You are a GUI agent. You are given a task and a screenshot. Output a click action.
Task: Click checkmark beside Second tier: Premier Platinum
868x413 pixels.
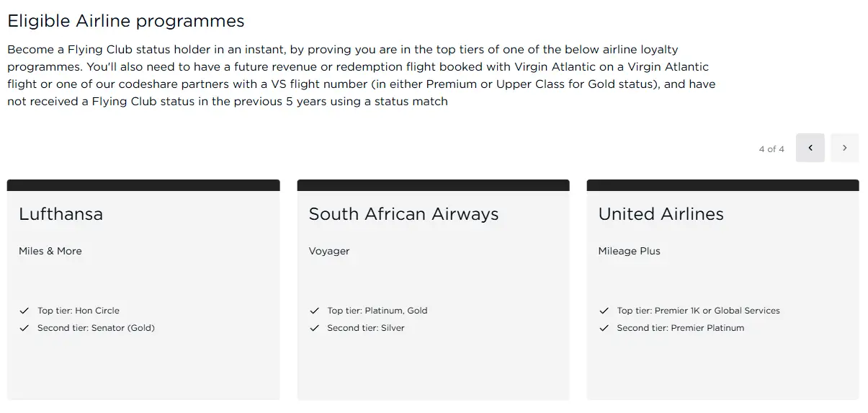pos(604,328)
